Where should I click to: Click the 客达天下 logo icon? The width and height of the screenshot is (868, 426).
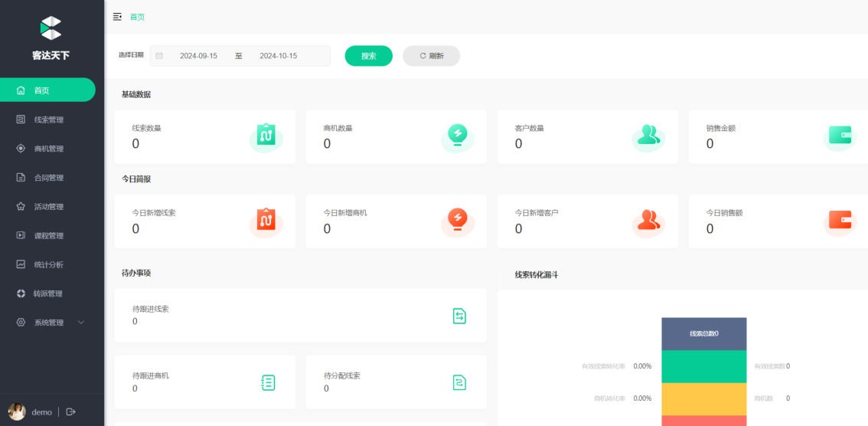[x=51, y=28]
